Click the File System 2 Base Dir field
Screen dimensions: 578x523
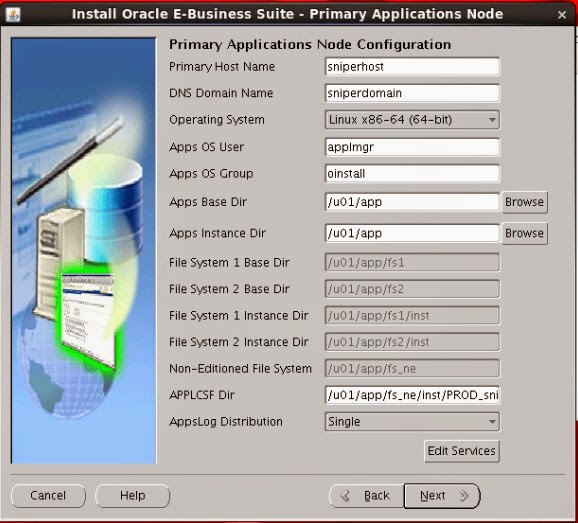412,289
